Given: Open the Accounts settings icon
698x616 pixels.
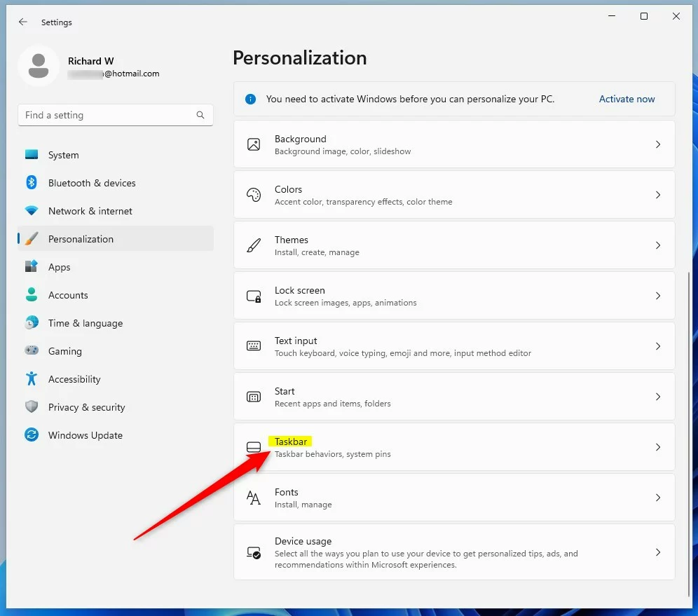Looking at the screenshot, I should (x=32, y=295).
